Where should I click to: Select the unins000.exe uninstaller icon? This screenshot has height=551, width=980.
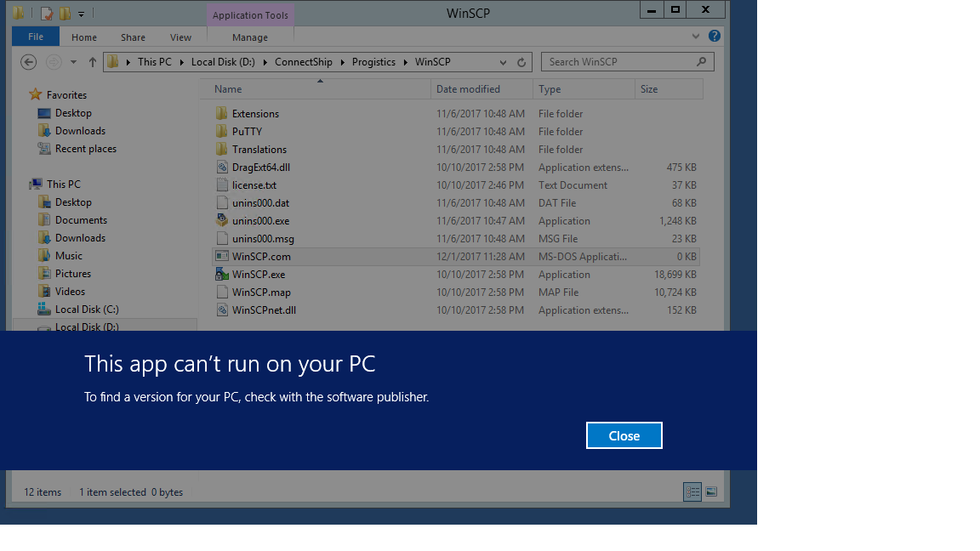point(221,221)
